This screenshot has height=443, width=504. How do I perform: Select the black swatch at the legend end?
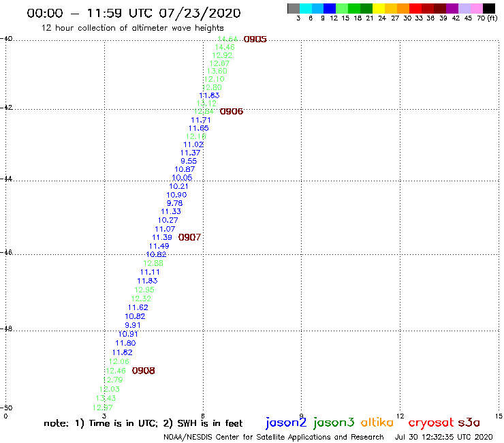pos(488,8)
